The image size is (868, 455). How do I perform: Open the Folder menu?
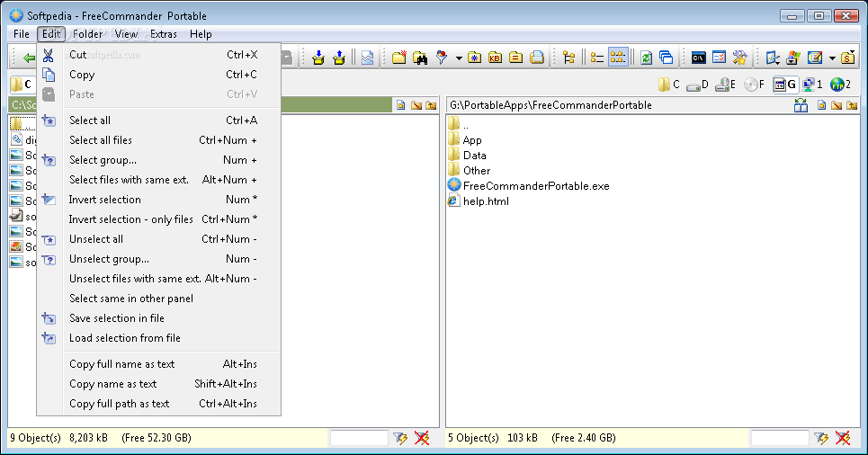coord(87,34)
